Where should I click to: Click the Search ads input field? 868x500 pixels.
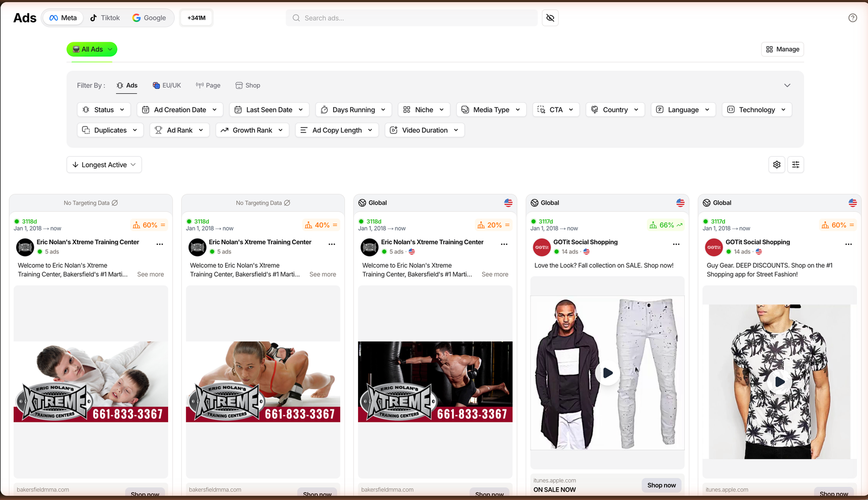411,18
